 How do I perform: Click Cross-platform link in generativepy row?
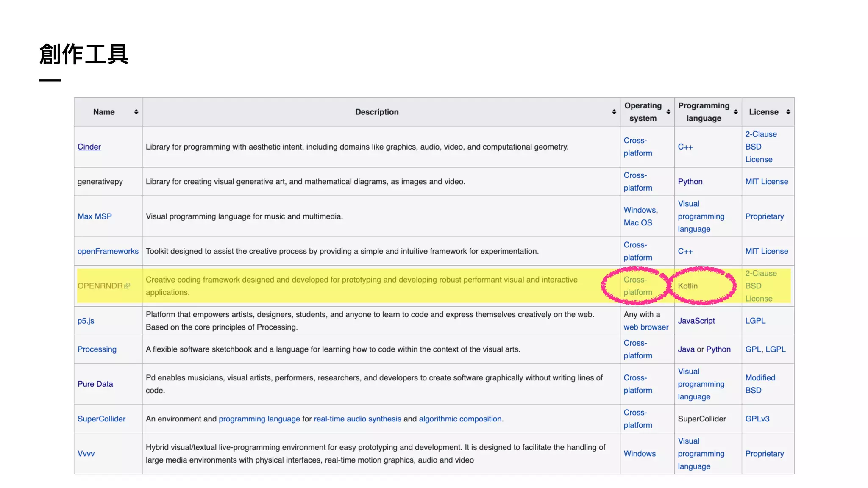point(638,181)
